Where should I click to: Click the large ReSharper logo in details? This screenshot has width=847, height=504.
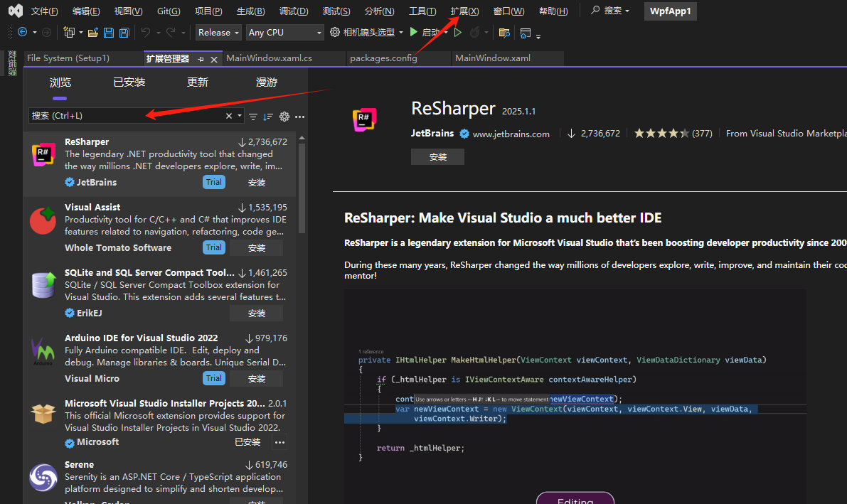[x=364, y=119]
